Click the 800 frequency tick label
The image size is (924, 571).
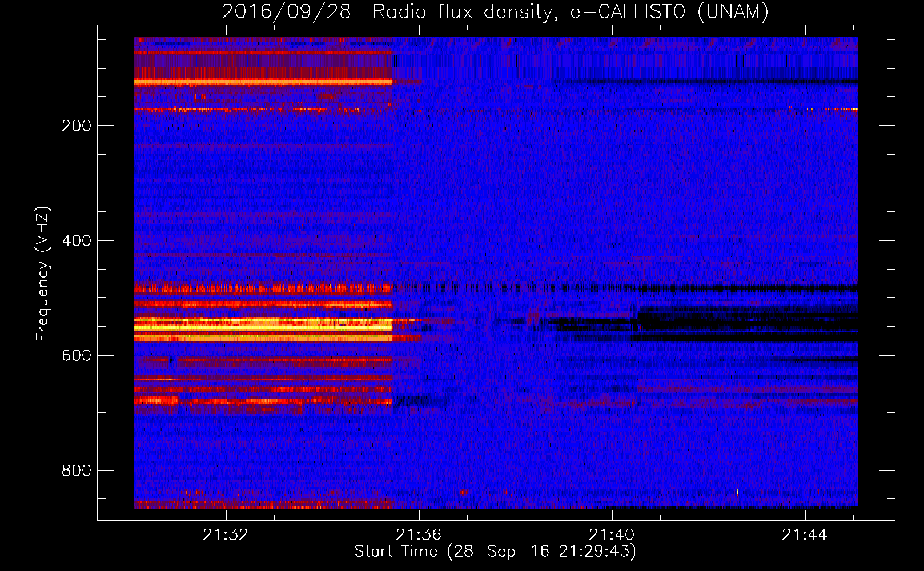click(77, 470)
